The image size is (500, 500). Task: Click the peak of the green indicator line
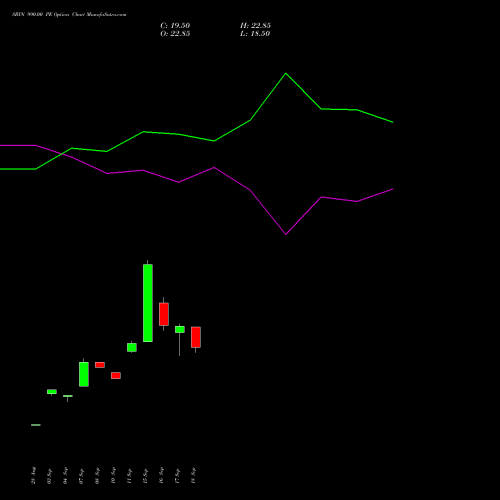click(x=286, y=73)
